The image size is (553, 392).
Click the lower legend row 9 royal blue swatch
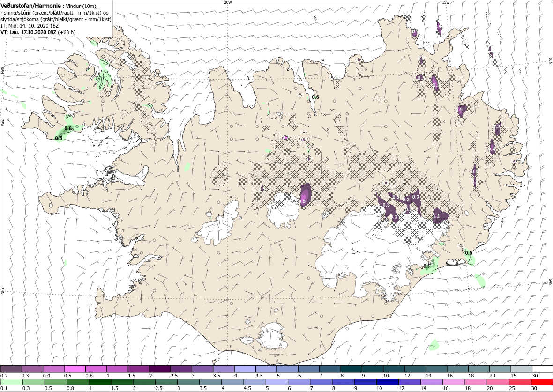(365, 382)
